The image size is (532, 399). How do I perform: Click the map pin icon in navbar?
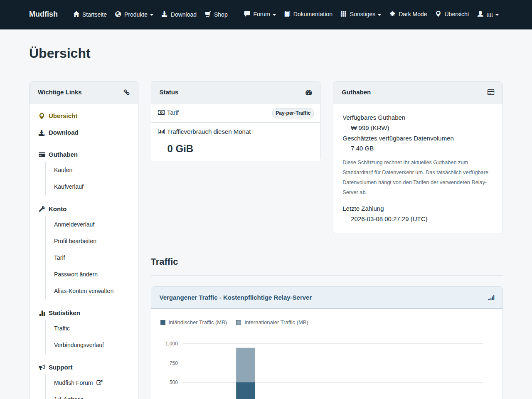pyautogui.click(x=438, y=14)
